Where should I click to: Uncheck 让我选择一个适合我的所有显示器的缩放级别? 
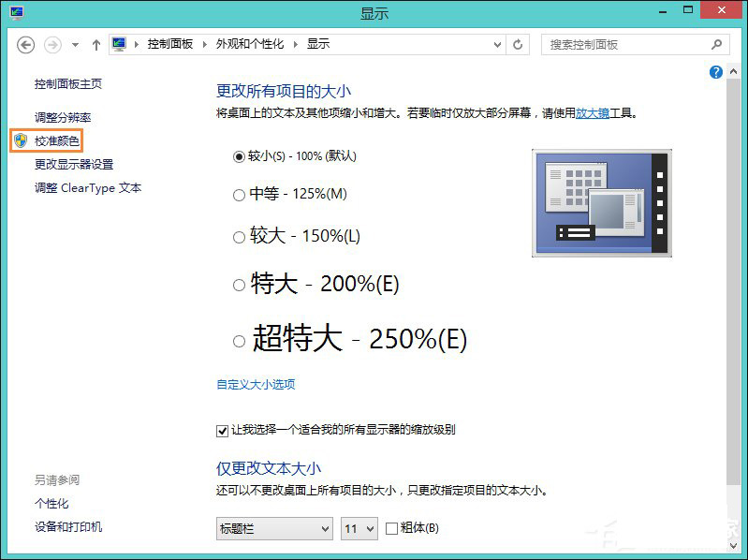pyautogui.click(x=222, y=431)
